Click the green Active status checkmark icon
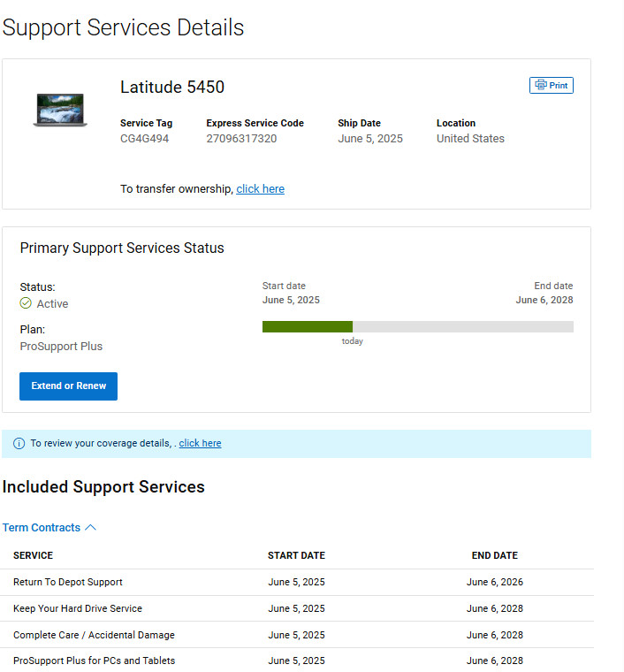Viewport: 624px width, 672px height. click(26, 303)
